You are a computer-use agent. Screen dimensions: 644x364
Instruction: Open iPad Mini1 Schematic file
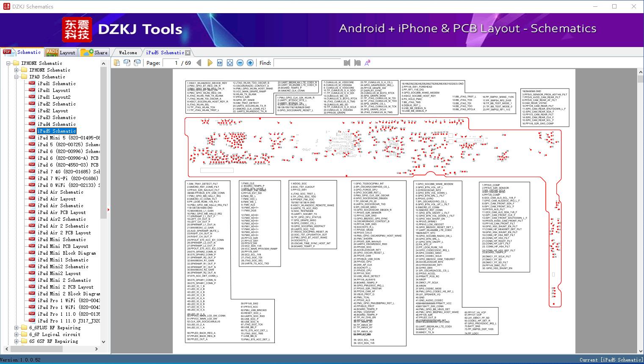click(63, 260)
